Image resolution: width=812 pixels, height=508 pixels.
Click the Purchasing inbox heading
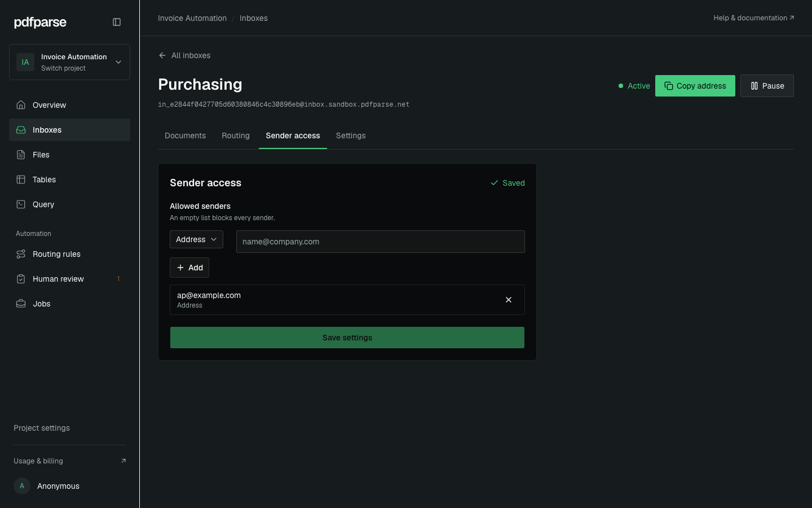point(200,84)
